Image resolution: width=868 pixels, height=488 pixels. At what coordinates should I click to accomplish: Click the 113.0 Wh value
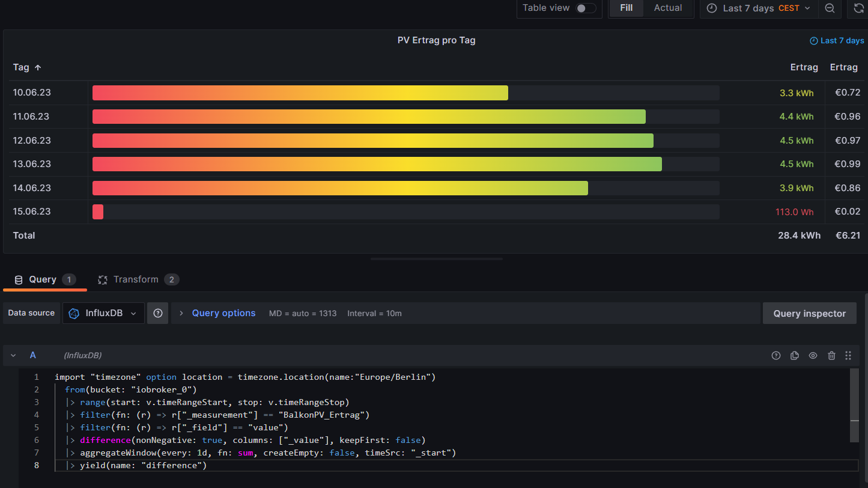794,212
